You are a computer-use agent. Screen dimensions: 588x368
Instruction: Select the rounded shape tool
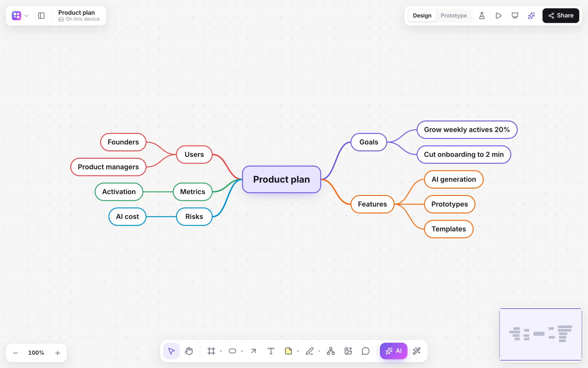click(232, 351)
